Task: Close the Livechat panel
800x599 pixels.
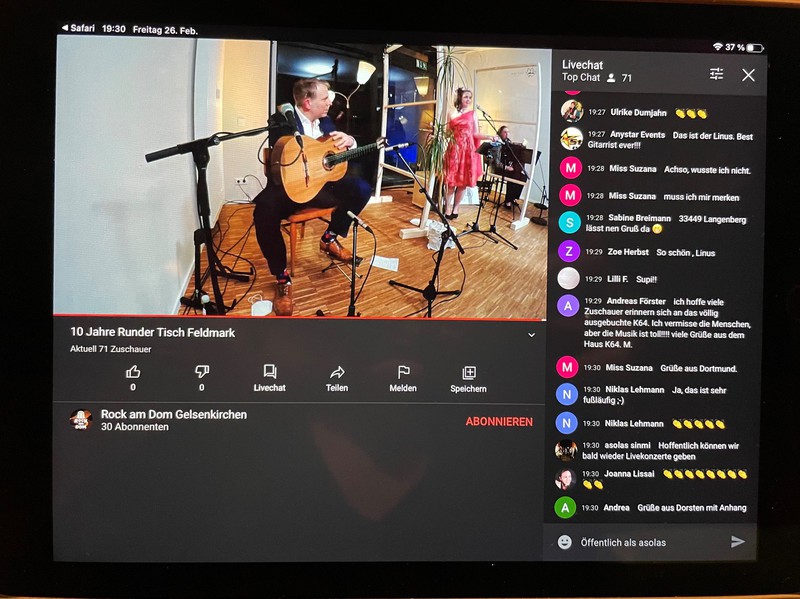Action: [x=748, y=76]
